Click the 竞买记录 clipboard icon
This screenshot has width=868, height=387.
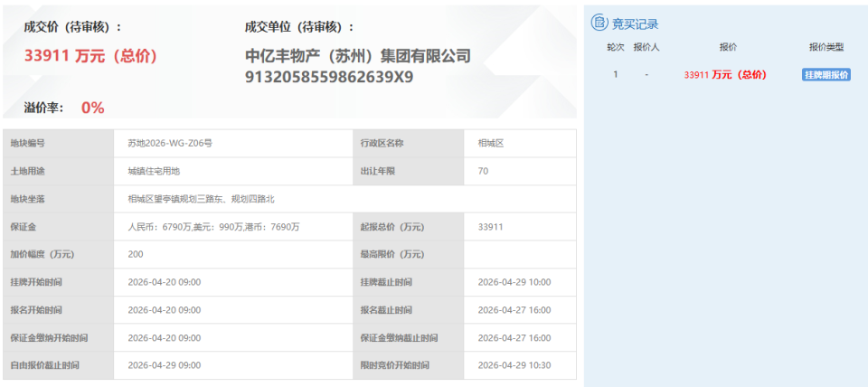(x=599, y=23)
